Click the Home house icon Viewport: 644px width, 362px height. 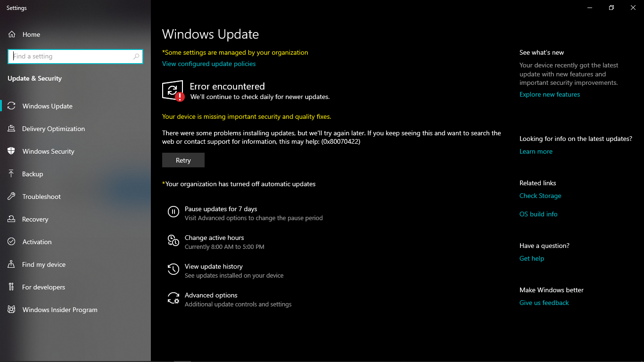pyautogui.click(x=12, y=34)
